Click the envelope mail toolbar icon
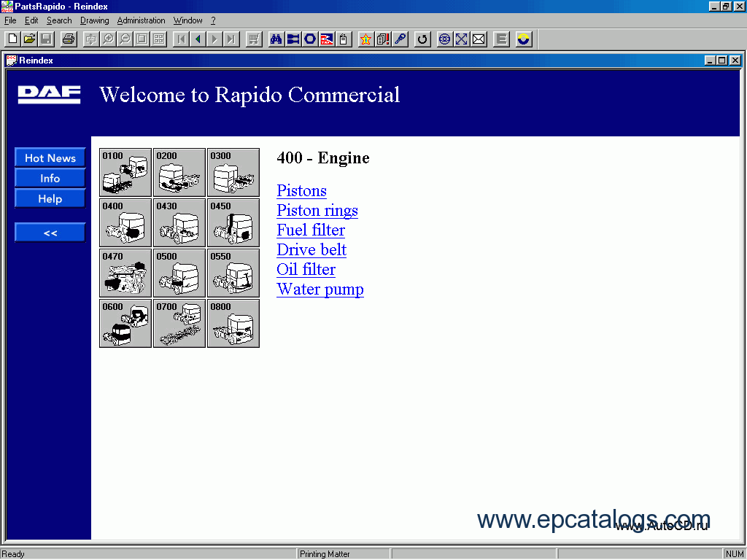 [x=479, y=39]
